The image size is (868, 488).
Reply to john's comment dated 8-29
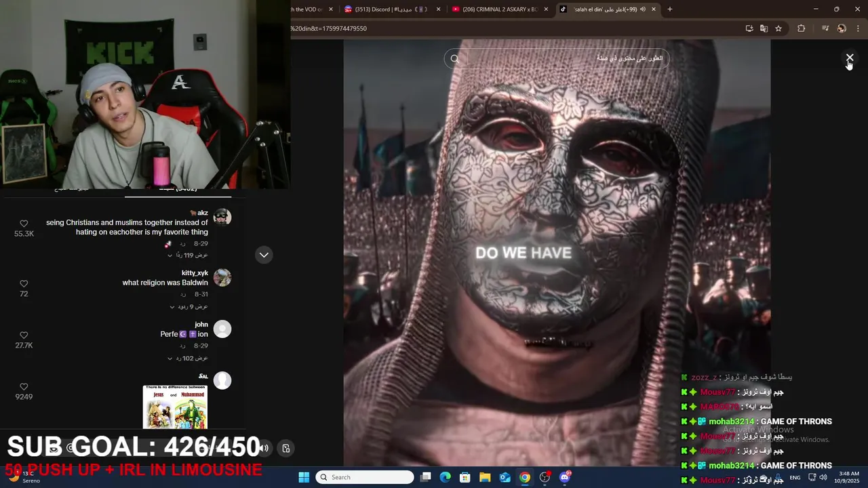point(182,346)
